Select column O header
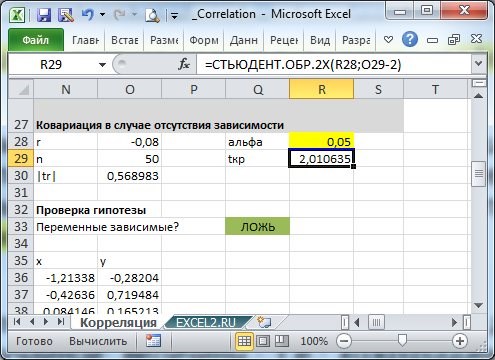The image size is (495, 360). tap(130, 89)
